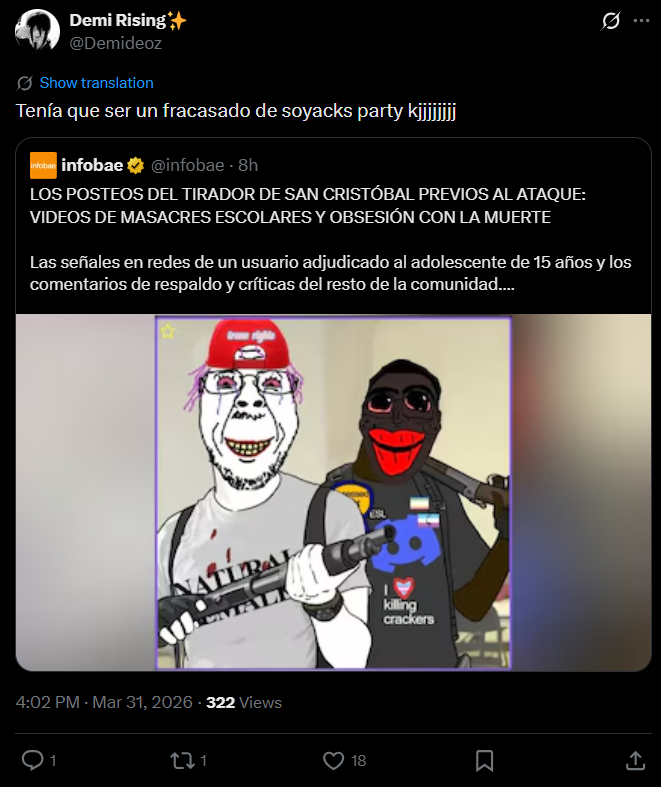This screenshot has width=661, height=787.
Task: Click the @infobae handle in quote
Action: point(187,165)
